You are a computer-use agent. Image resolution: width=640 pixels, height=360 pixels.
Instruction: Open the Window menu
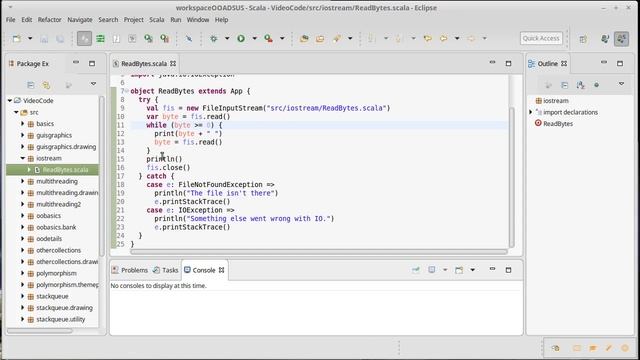click(x=198, y=20)
